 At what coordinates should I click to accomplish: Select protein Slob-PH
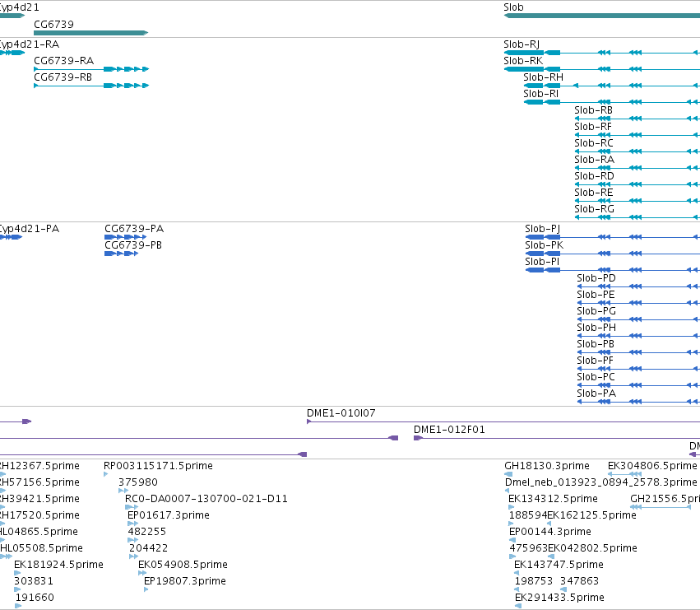[638, 336]
